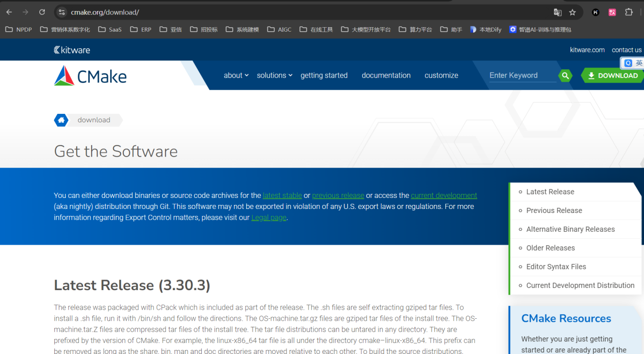
Task: Open the 在线工具 bookmark folder
Action: pyautogui.click(x=316, y=30)
